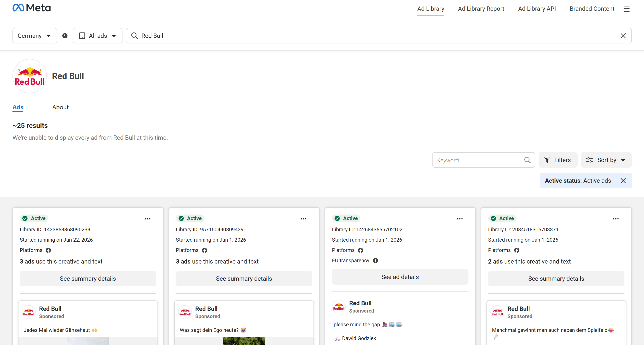This screenshot has width=644, height=345.
Task: Click Facebook platform icon on second ad
Action: (x=205, y=250)
